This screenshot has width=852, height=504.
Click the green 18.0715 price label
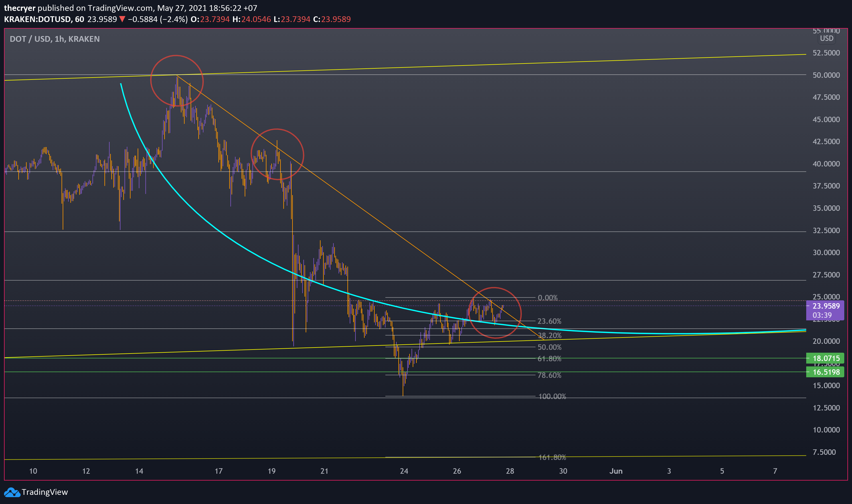(825, 358)
